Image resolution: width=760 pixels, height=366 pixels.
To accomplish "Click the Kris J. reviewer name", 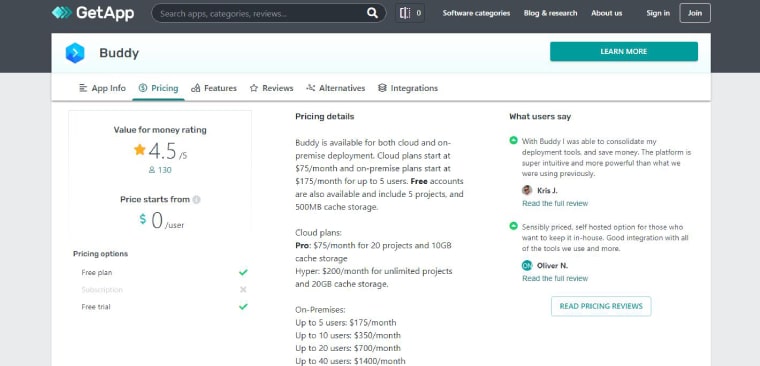I will point(547,191).
